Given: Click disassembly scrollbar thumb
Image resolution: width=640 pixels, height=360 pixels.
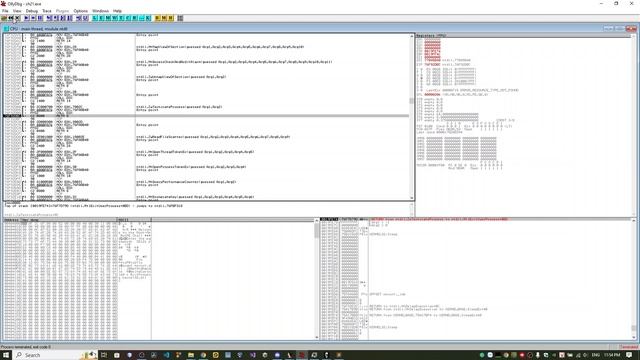Looking at the screenshot, I should 411,101.
